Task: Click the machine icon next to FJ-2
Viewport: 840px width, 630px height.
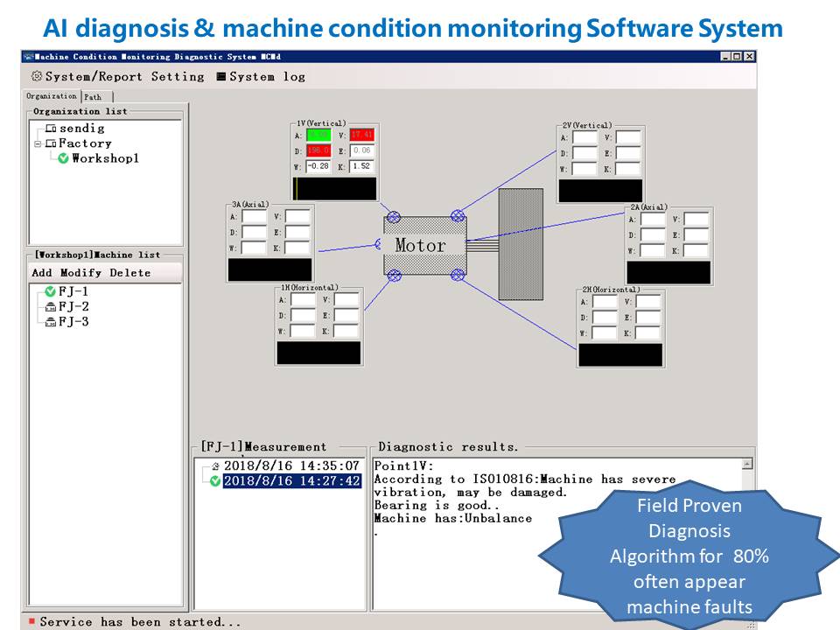Action: tap(50, 306)
